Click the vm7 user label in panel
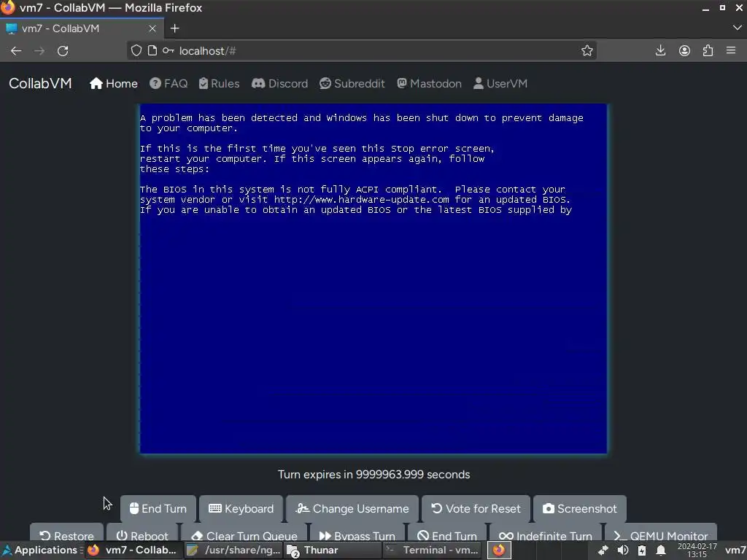This screenshot has width=747, height=560. 735,550
